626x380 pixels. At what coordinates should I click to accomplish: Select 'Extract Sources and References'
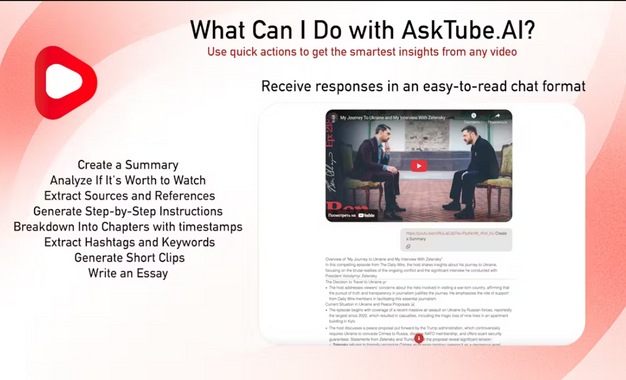[x=129, y=196]
